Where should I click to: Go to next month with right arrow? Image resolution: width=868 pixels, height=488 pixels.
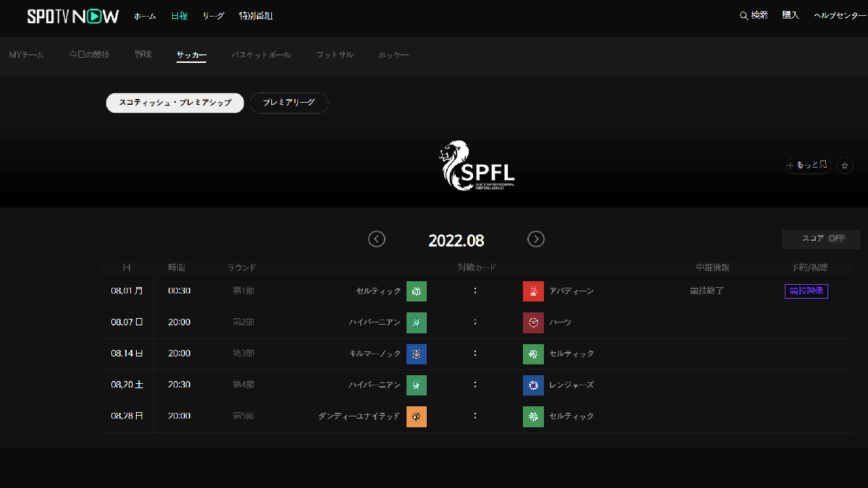[x=536, y=239]
